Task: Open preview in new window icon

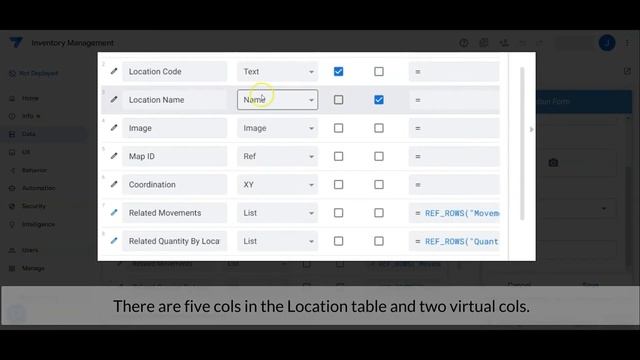Action: click(627, 71)
